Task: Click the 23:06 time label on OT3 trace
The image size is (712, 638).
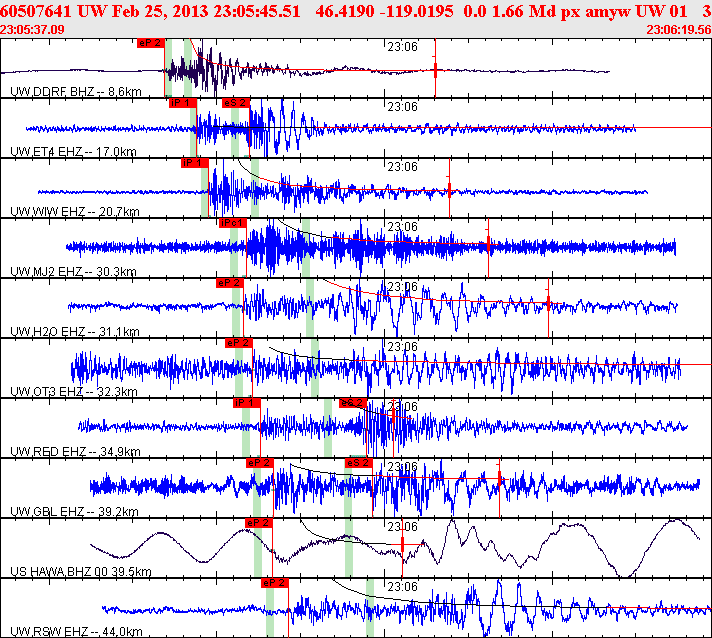Action: point(402,346)
